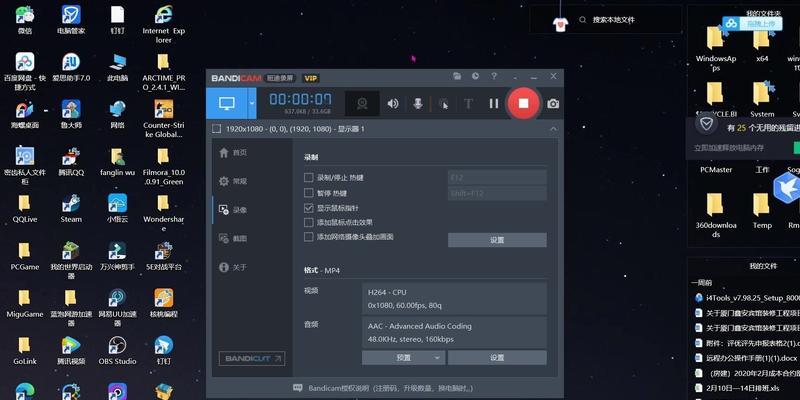Click the blue bird hexagon floating icon

786,188
